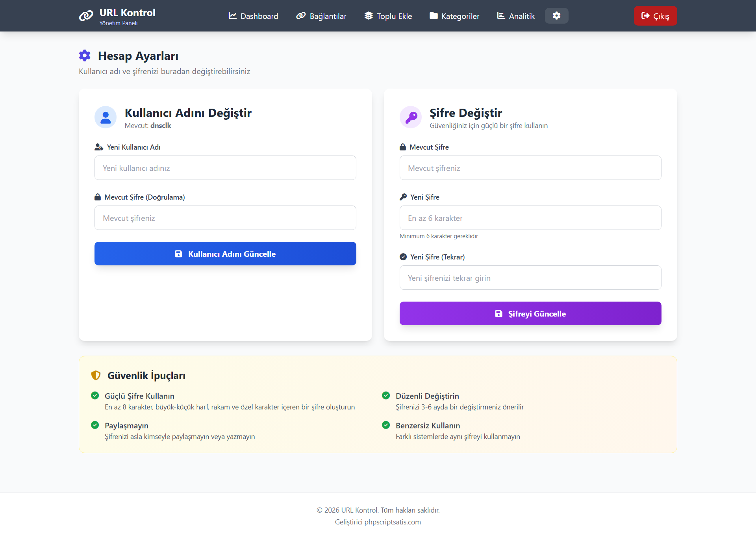Image resolution: width=756 pixels, height=539 pixels.
Task: Focus the Yeni Şifre (Tekrar) field
Action: coord(530,278)
